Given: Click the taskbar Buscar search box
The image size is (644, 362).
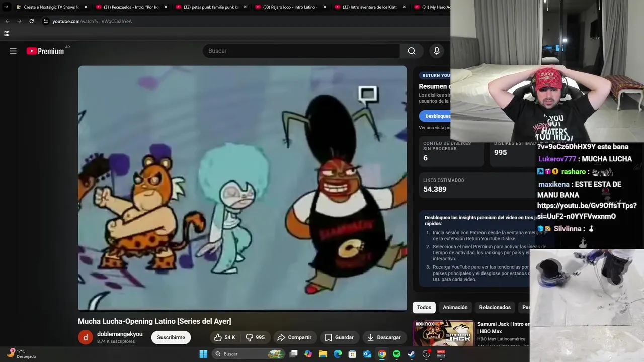Looking at the screenshot, I should click(x=249, y=354).
